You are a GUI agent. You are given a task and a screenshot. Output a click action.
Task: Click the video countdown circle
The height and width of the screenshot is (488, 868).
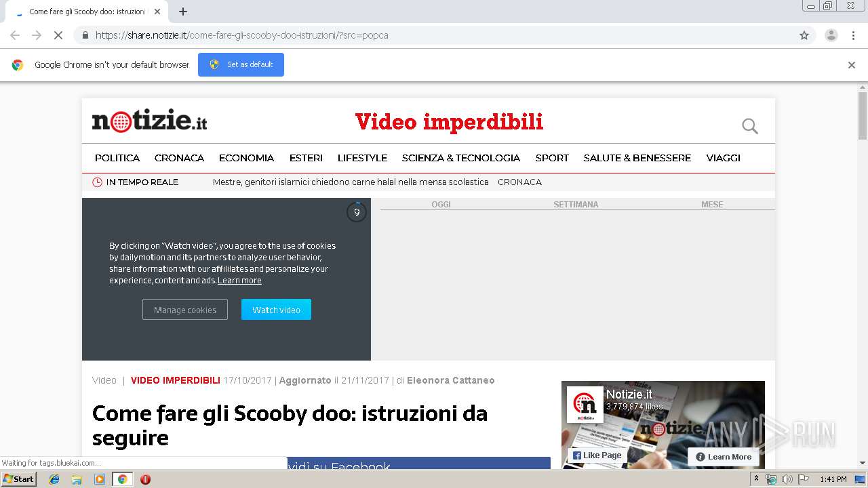click(x=357, y=212)
